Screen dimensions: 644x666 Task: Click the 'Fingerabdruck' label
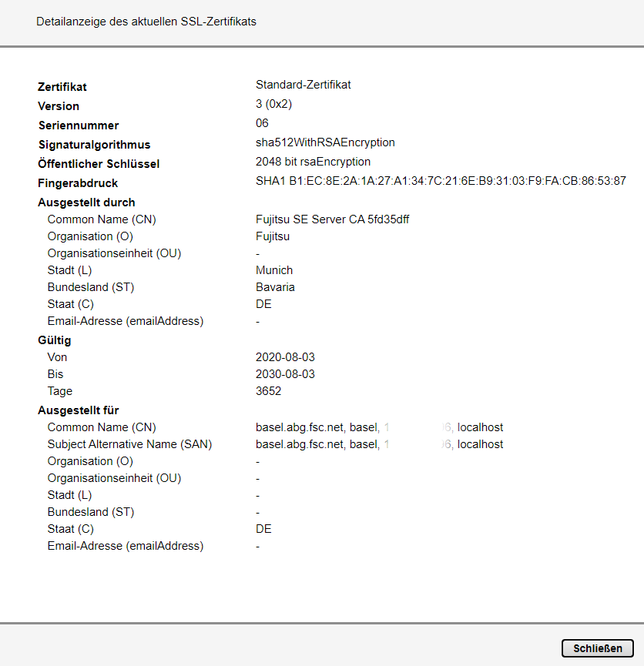click(78, 183)
